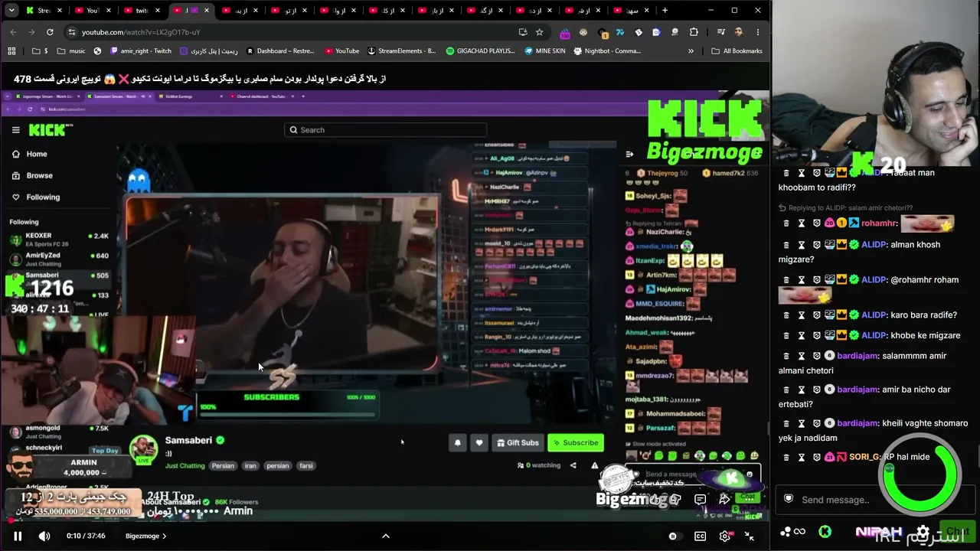Bookmark this page with the star

pos(540,32)
